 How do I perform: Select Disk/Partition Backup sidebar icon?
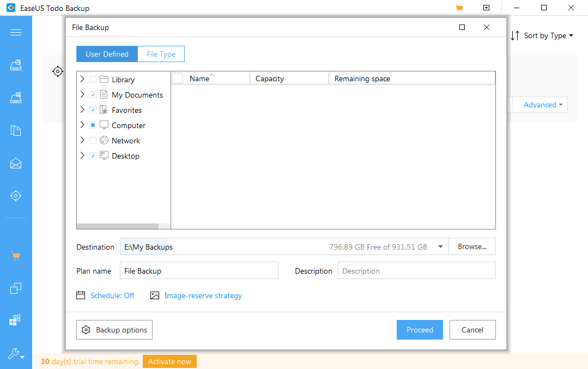[x=16, y=65]
